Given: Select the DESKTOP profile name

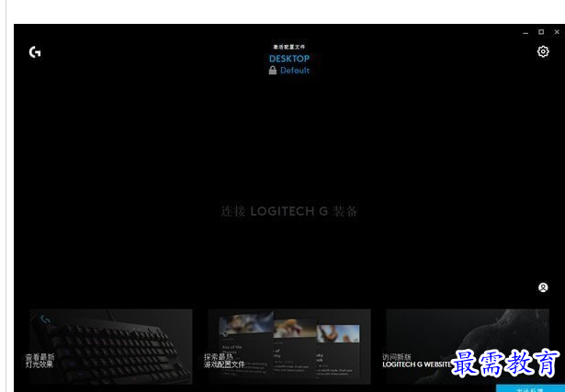Looking at the screenshot, I should coord(289,59).
